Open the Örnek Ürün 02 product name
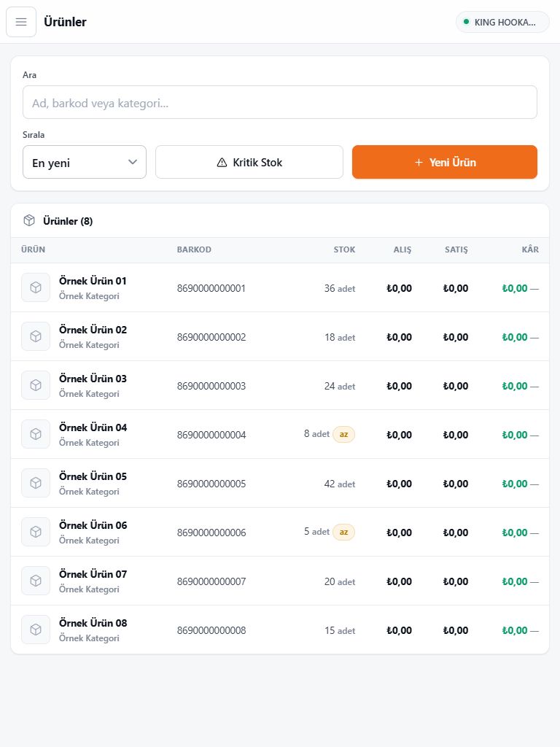 click(x=93, y=330)
